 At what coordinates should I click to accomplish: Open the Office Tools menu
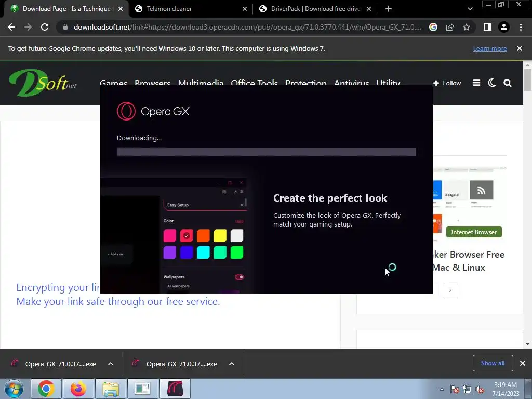click(254, 83)
